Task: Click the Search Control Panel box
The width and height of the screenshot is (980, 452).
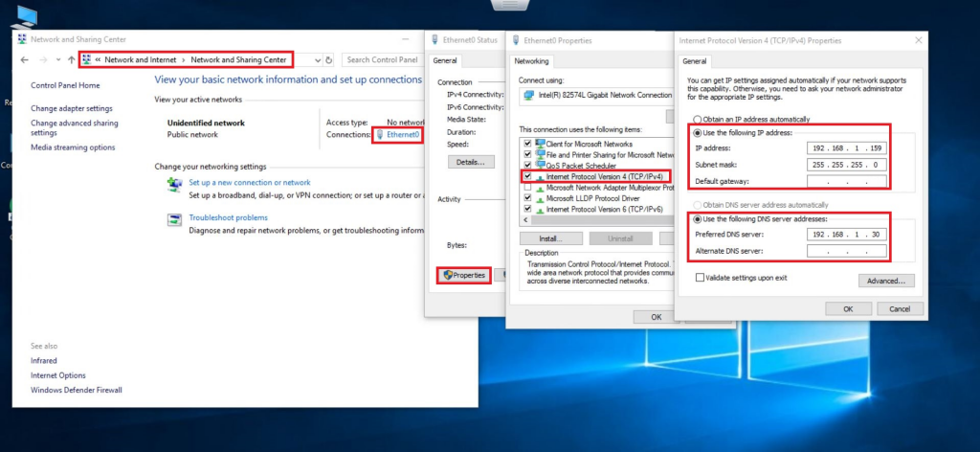Action: coord(383,59)
